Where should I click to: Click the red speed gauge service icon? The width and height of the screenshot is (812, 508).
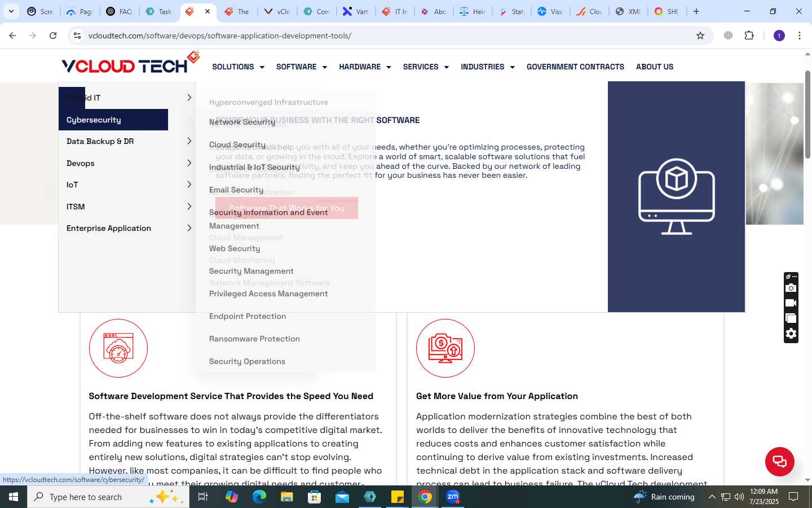pyautogui.click(x=118, y=348)
